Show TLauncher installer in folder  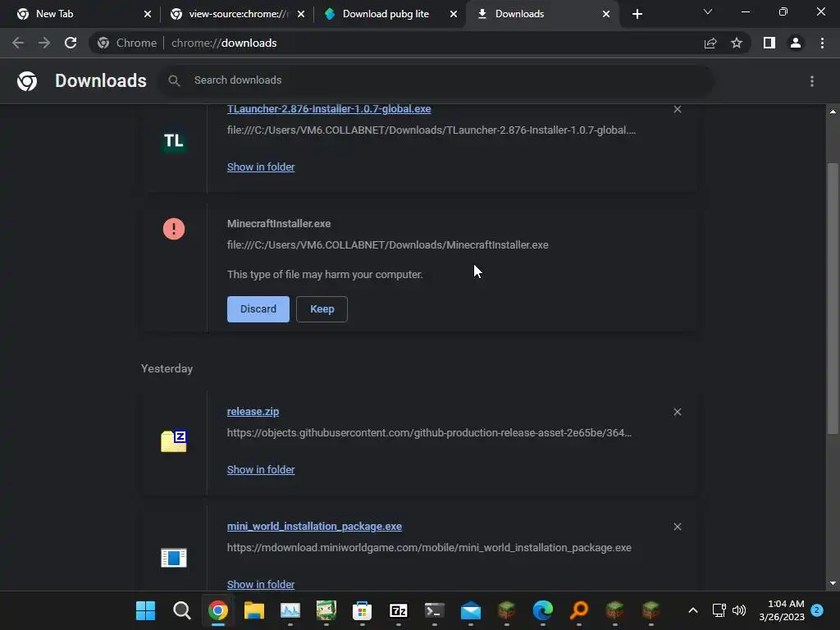[261, 167]
